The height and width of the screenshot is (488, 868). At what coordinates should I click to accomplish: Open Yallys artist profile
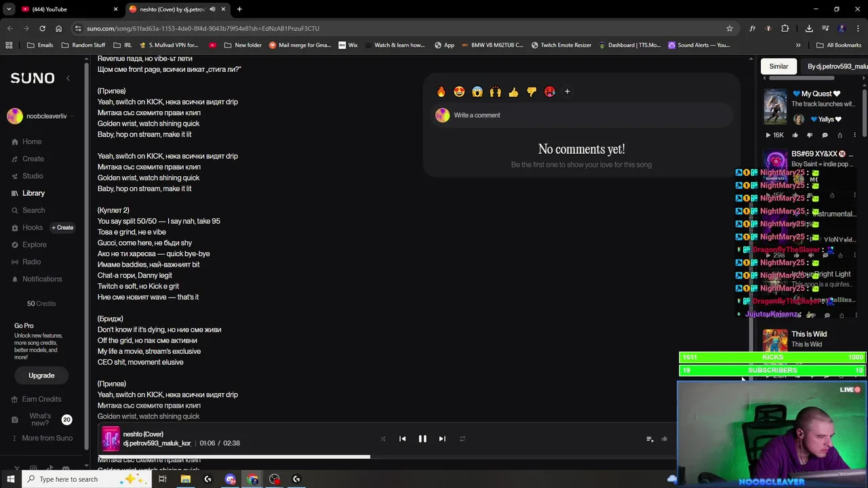click(x=826, y=119)
